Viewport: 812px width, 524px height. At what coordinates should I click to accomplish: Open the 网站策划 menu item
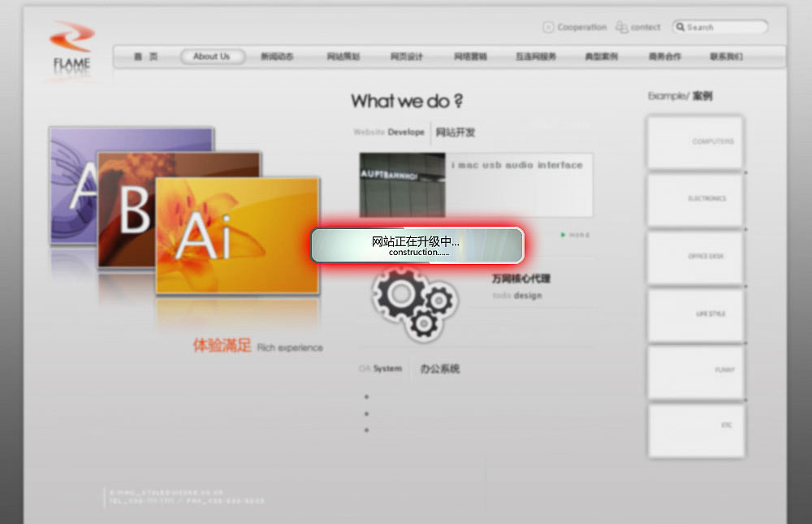point(343,57)
